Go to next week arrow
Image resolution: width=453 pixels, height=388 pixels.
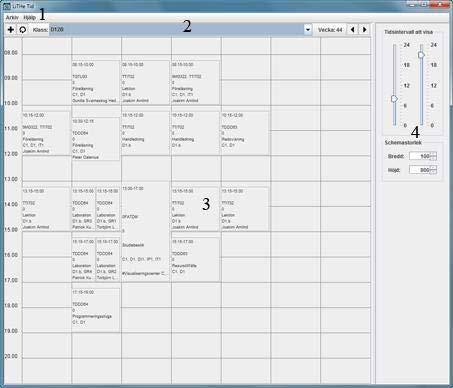[364, 30]
